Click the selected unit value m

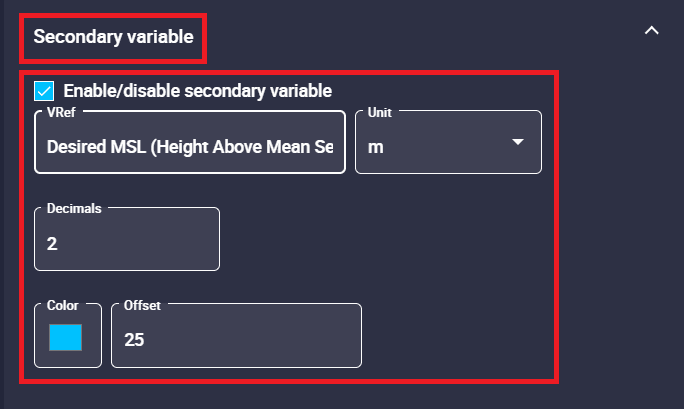tap(376, 146)
